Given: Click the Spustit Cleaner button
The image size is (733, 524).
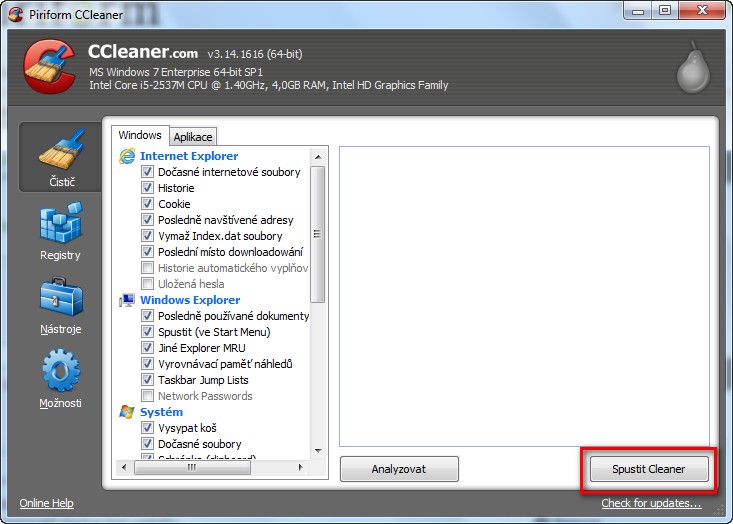Looking at the screenshot, I should pos(649,469).
